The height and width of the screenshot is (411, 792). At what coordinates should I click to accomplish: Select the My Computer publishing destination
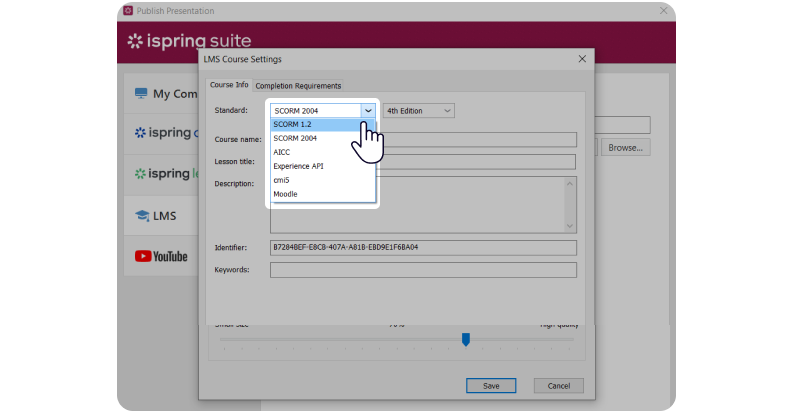(x=162, y=93)
